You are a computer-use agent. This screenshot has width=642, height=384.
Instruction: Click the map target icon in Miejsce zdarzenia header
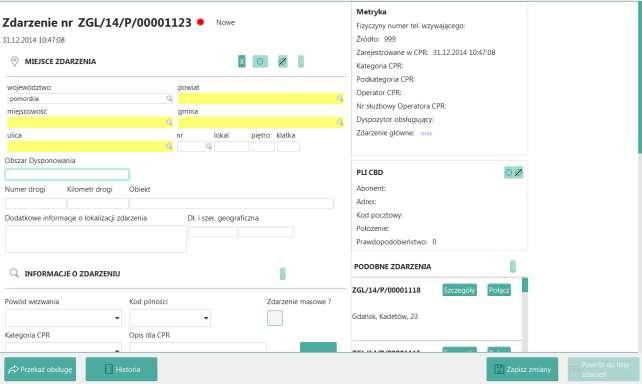point(260,61)
